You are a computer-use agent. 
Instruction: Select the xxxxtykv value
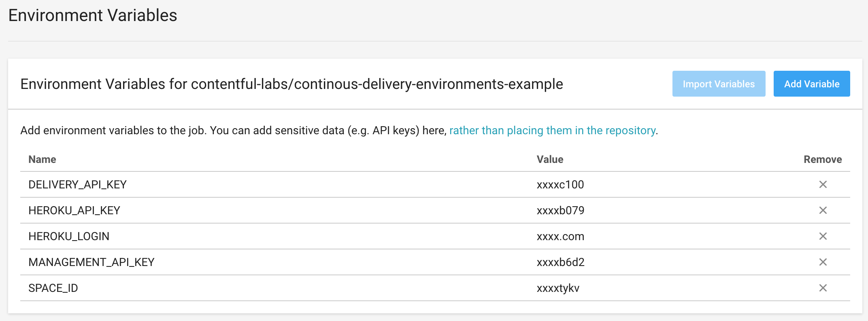558,288
